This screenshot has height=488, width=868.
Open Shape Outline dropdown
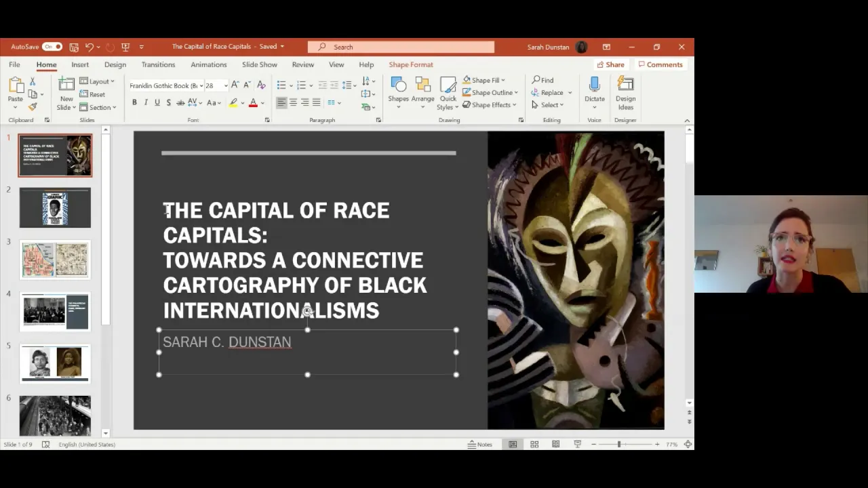490,92
